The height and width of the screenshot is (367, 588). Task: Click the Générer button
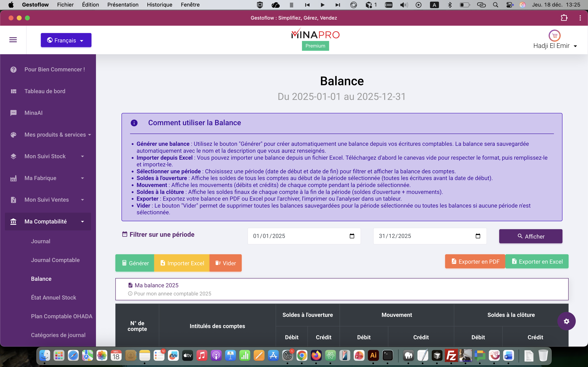coord(135,263)
